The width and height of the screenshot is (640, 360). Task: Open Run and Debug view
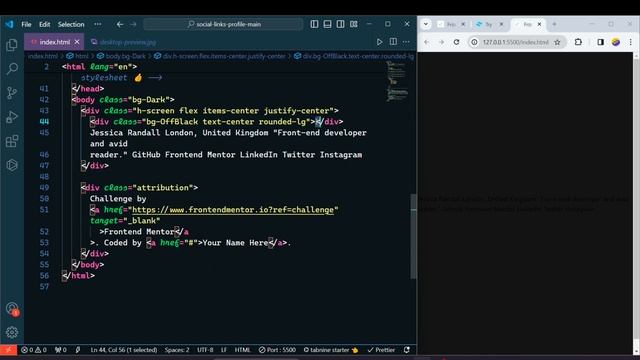tap(12, 117)
